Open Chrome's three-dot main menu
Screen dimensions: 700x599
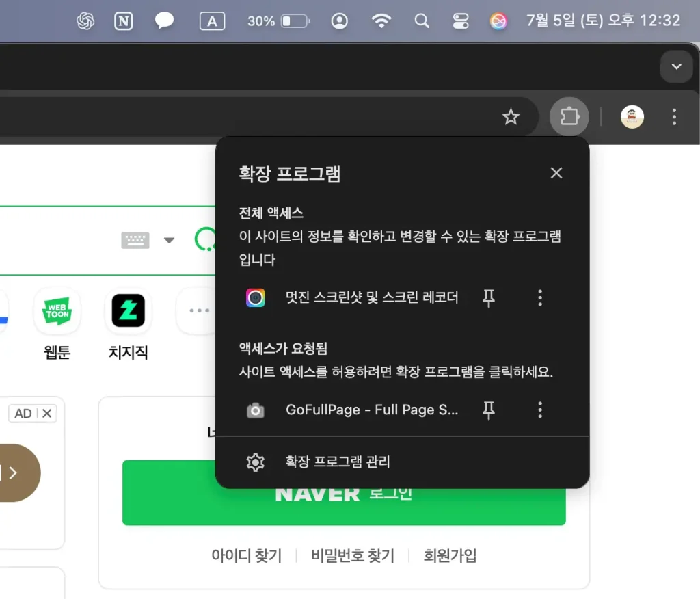point(674,117)
